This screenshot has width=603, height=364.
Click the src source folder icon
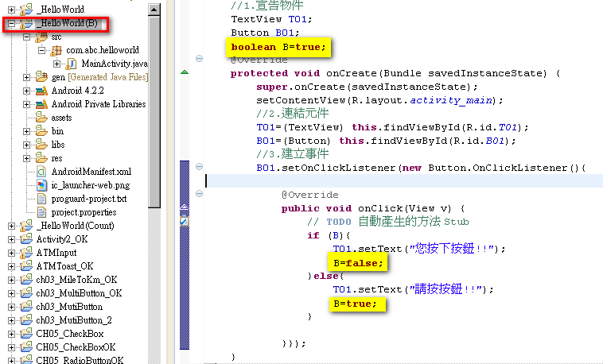(x=41, y=37)
